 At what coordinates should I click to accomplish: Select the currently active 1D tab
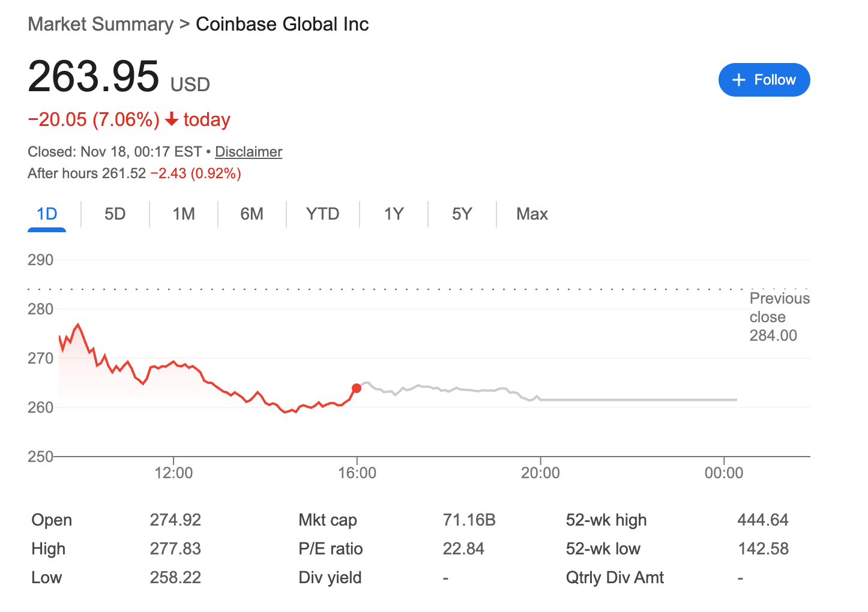(x=46, y=214)
